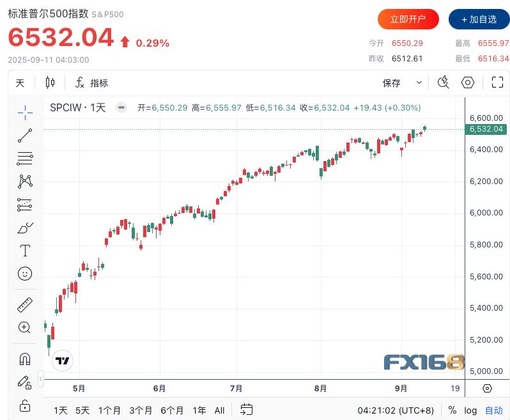Open the emoji icons tool

click(25, 274)
